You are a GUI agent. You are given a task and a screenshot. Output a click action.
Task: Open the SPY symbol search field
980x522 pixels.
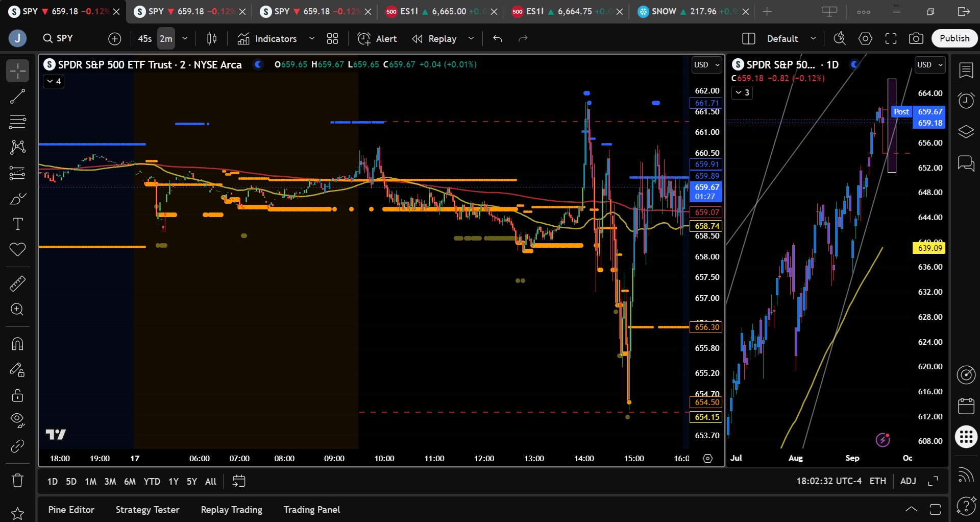65,39
